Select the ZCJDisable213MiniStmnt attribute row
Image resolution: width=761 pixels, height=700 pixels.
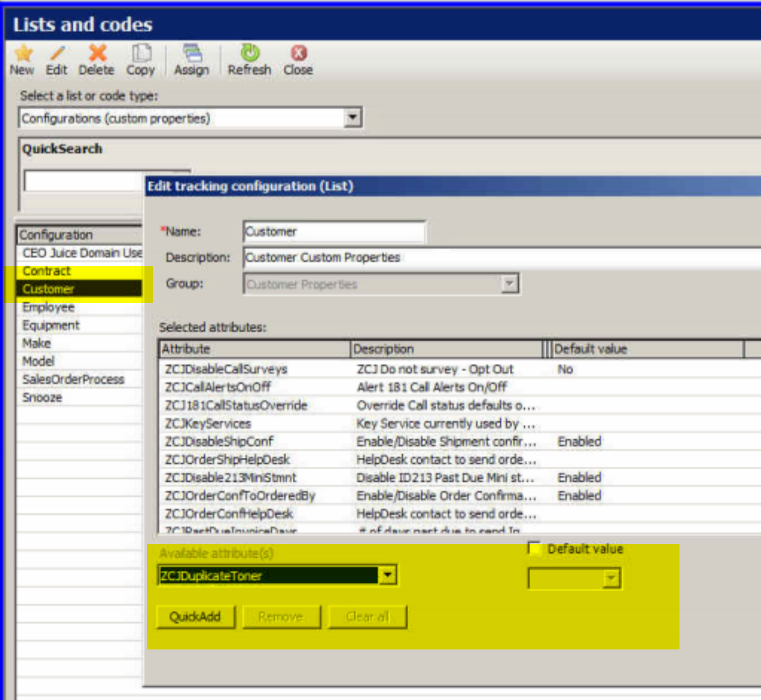(460, 477)
